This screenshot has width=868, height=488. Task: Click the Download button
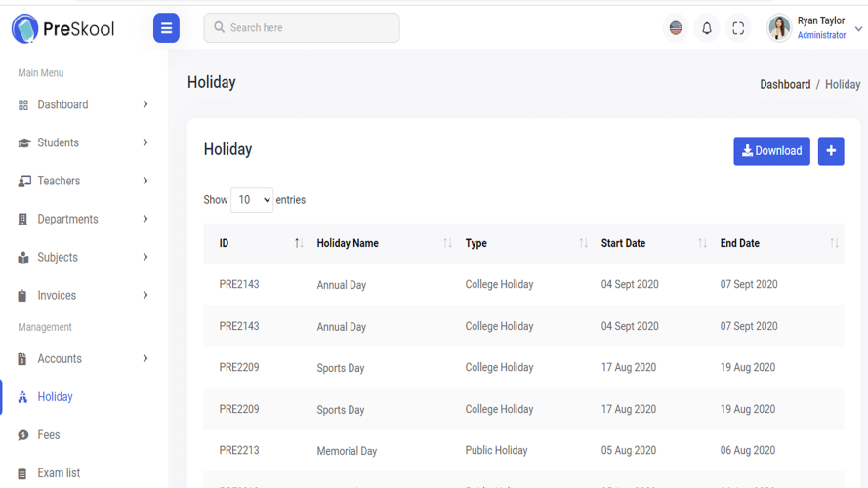(771, 151)
